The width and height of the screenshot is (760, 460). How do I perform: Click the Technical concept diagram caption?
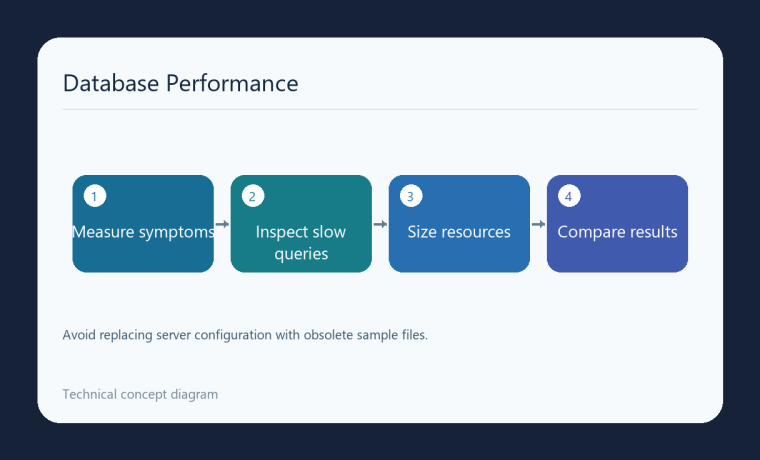point(140,395)
